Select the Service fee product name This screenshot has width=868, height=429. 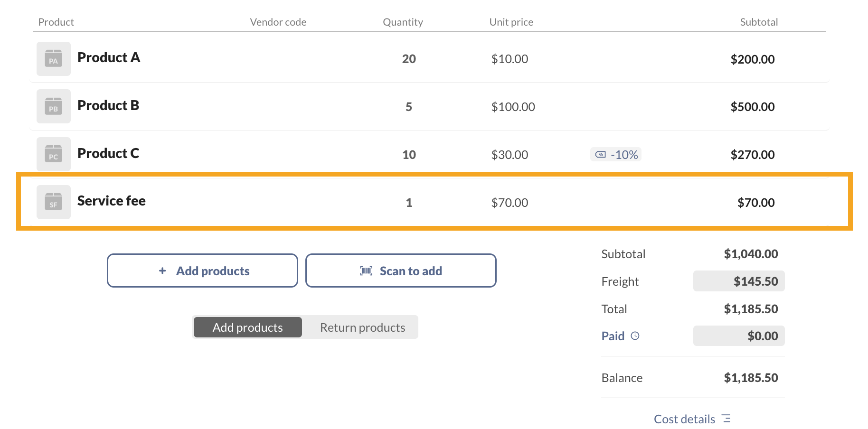tap(112, 201)
